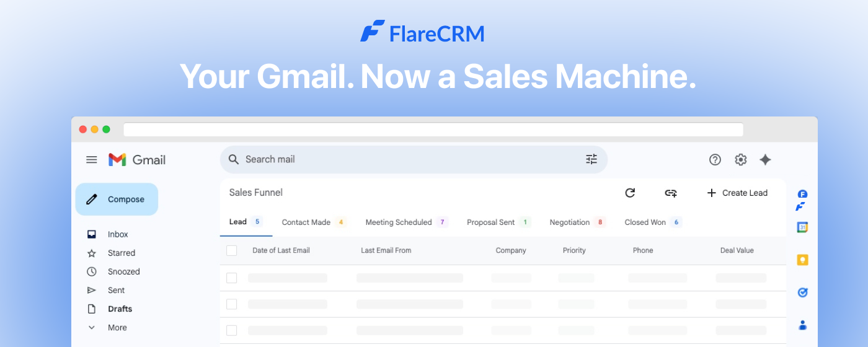
Task: Click the green maximize window dot
Action: click(106, 130)
